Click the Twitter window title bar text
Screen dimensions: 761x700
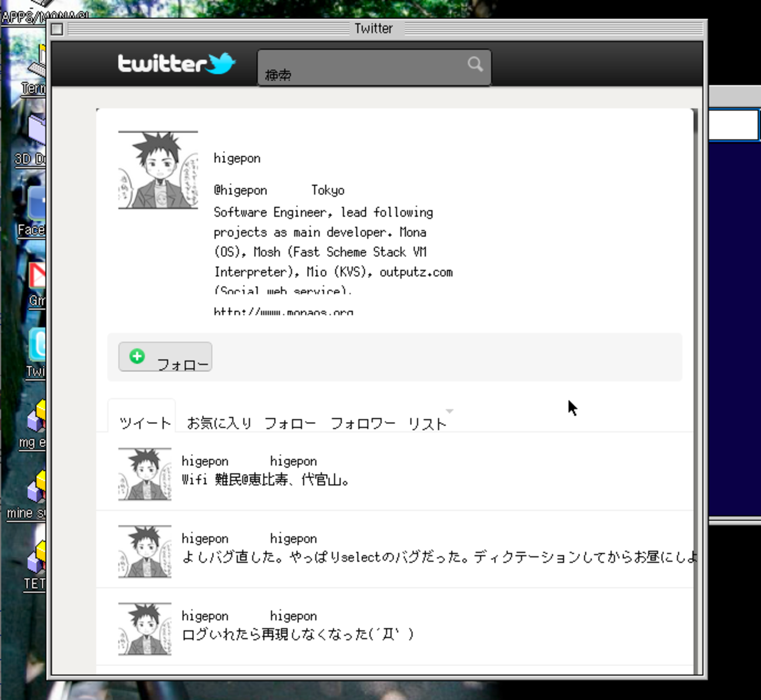pos(373,28)
